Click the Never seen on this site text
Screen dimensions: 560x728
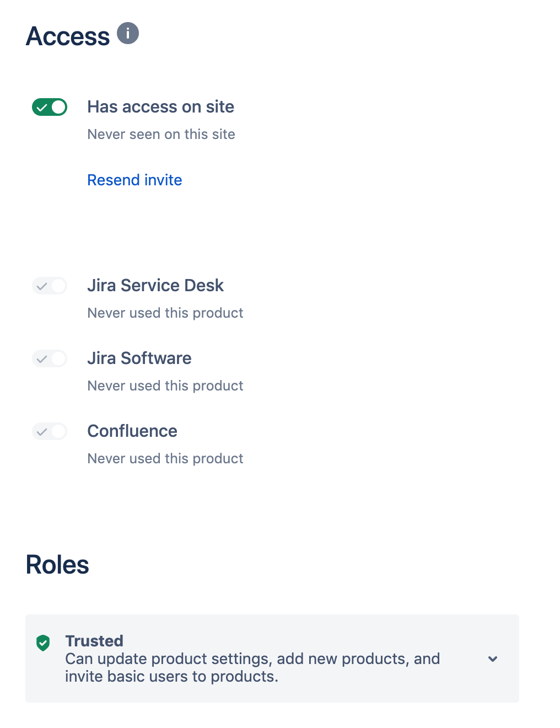point(161,134)
